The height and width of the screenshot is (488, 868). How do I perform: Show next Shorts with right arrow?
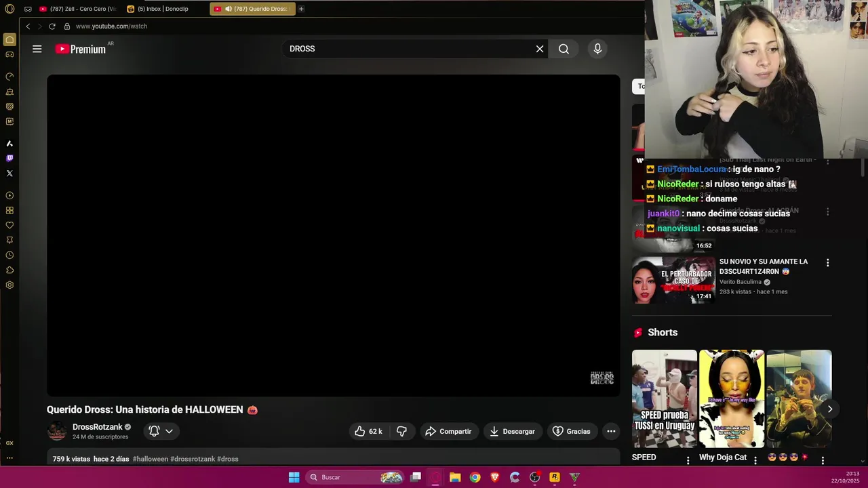829,409
